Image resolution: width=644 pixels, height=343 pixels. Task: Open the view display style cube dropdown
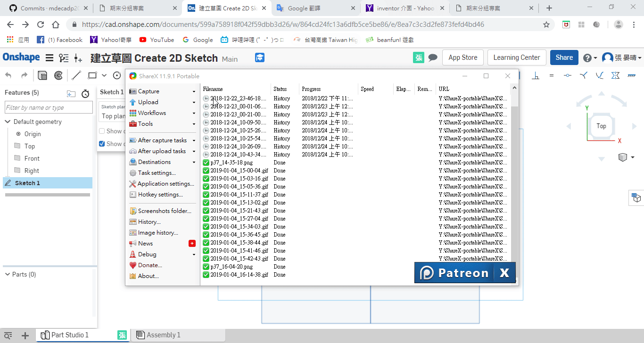click(x=626, y=157)
